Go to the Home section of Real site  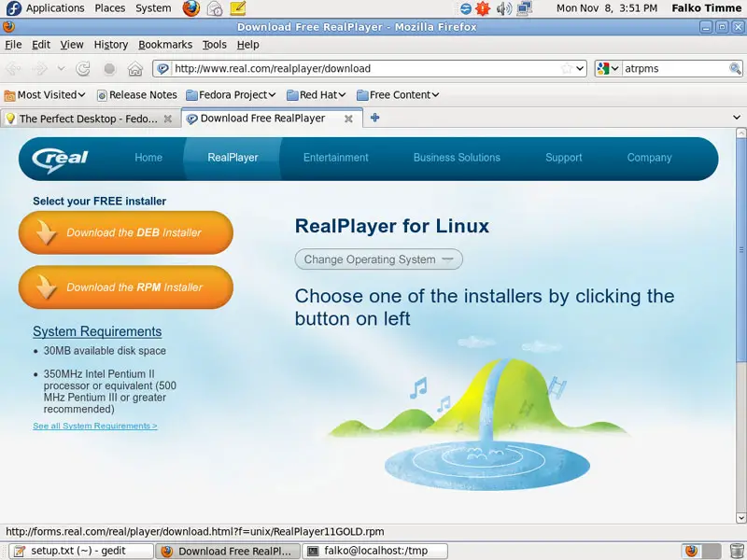(x=148, y=158)
